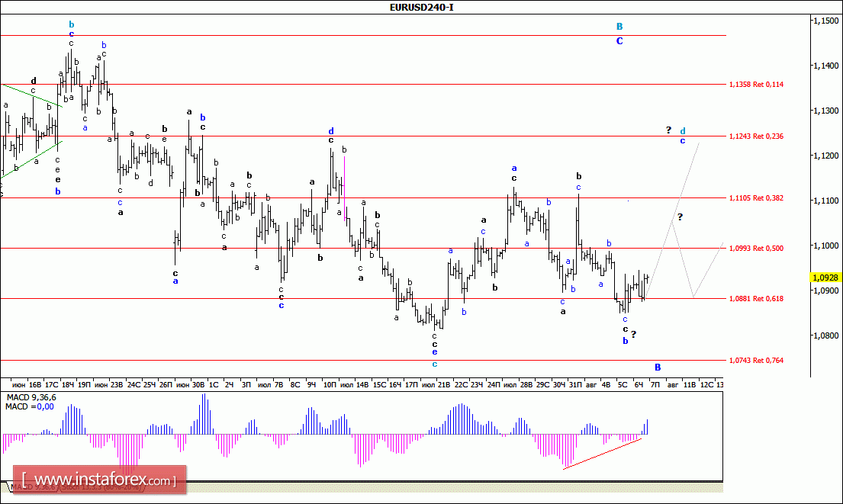Select the 1,0743 Ret 0,764 level label
The width and height of the screenshot is (843, 504).
click(756, 361)
